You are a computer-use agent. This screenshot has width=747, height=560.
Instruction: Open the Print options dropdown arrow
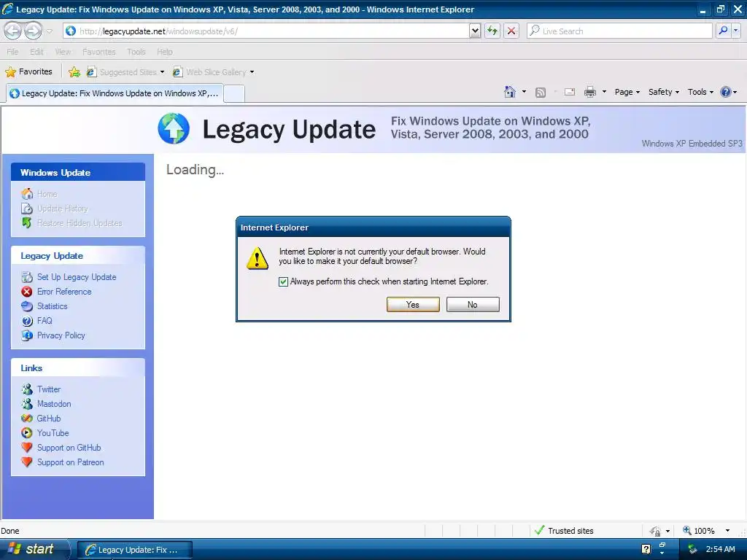point(604,92)
